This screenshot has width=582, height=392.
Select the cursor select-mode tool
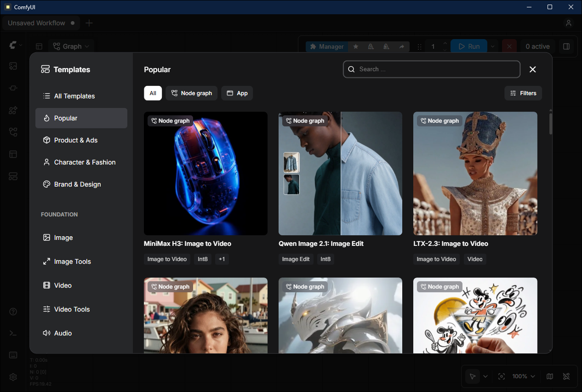472,376
